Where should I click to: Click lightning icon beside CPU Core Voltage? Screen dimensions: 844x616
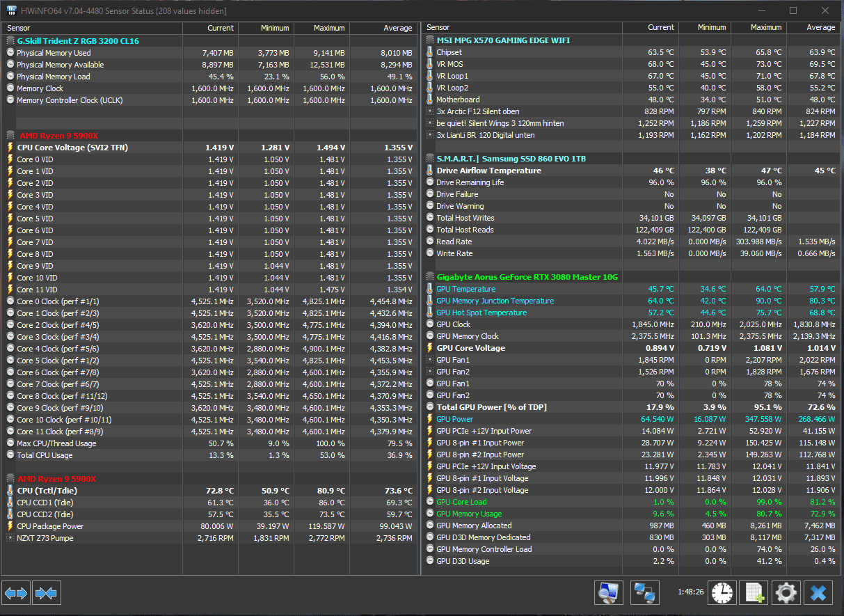coord(10,148)
